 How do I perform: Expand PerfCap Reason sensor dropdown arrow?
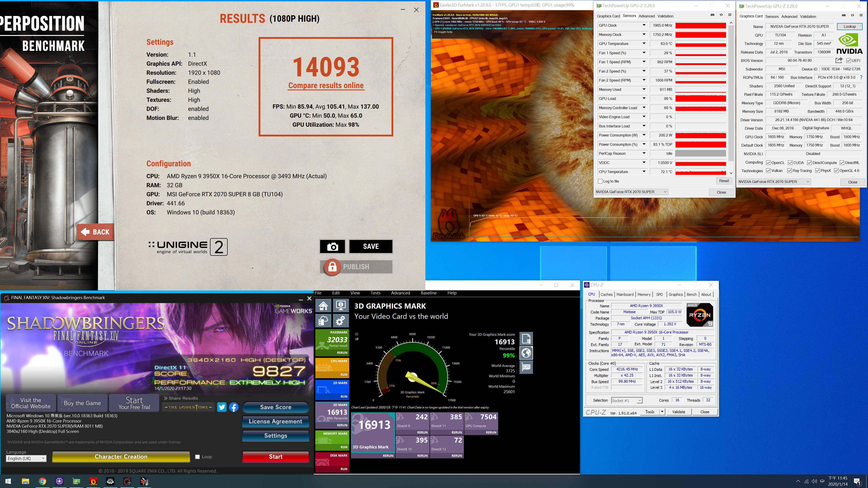tap(644, 153)
